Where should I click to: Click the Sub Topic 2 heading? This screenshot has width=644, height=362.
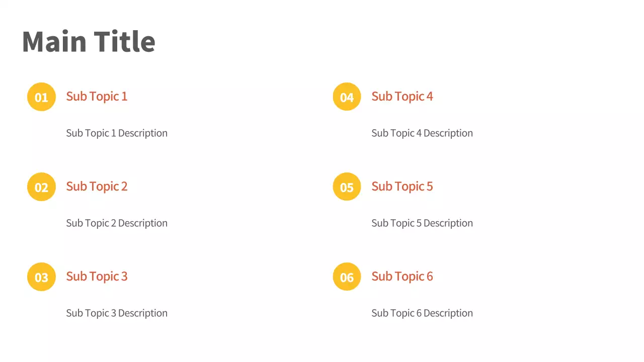click(x=97, y=187)
